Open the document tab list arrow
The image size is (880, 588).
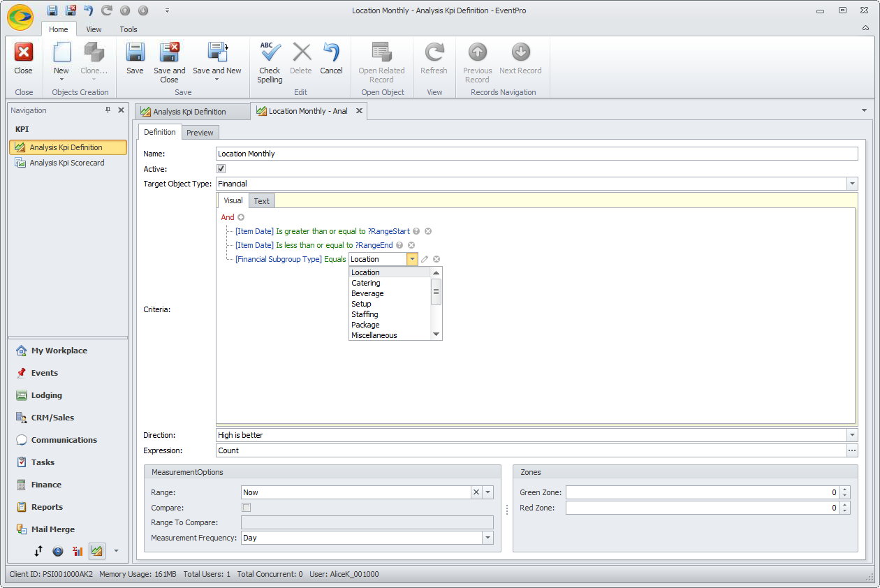tap(864, 110)
